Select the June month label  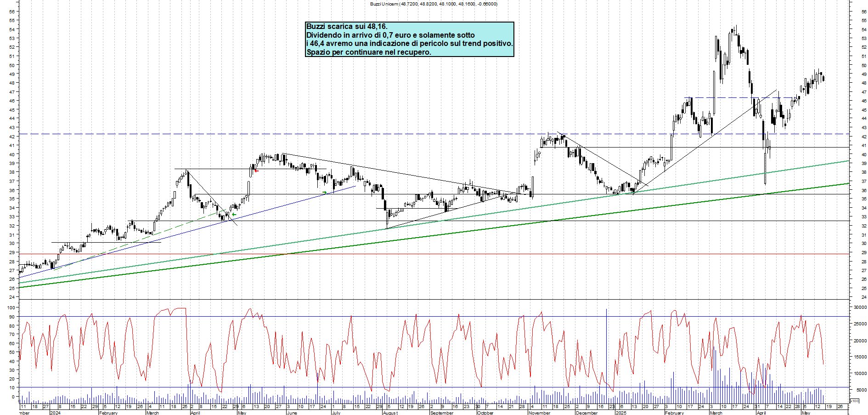coord(292,413)
